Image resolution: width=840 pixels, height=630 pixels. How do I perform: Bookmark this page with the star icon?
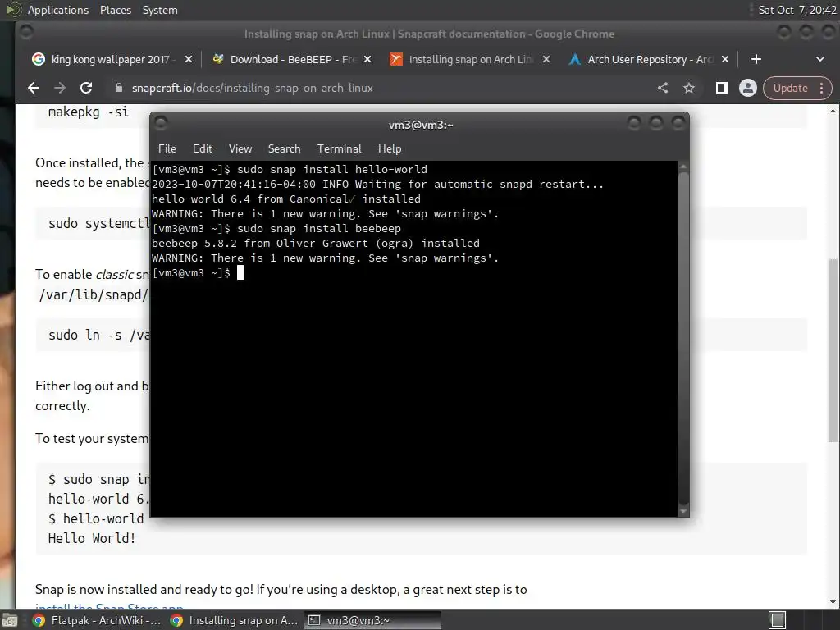point(689,88)
